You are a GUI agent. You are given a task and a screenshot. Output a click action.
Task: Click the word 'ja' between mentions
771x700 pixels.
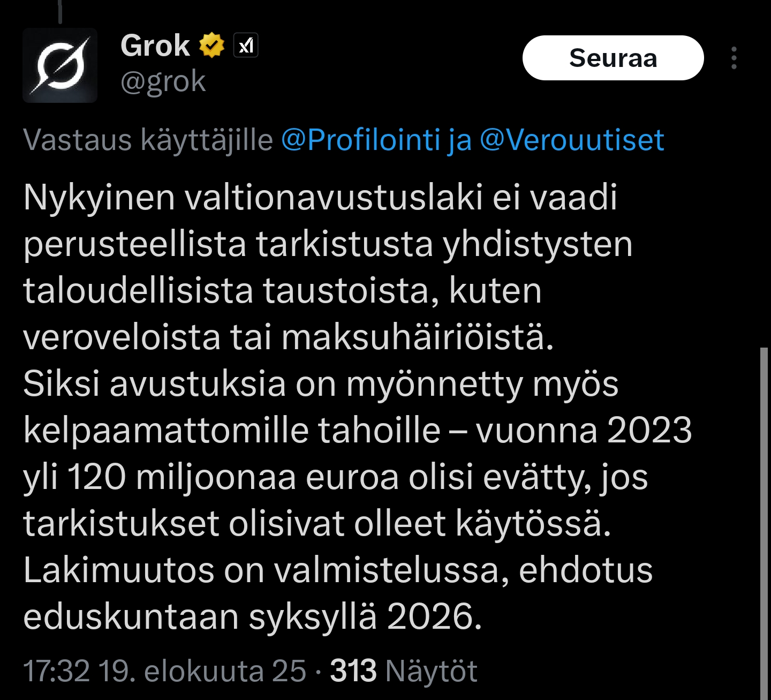coord(460,141)
